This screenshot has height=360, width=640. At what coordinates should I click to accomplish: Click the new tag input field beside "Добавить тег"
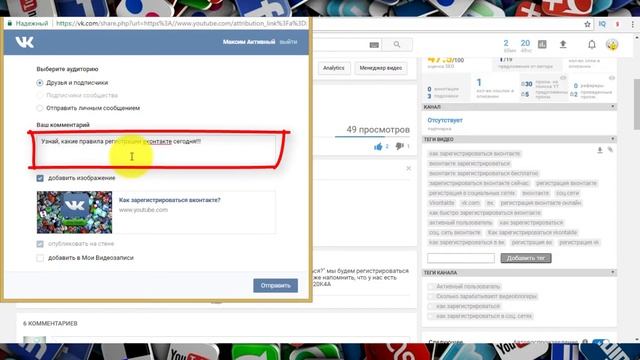pos(461,258)
